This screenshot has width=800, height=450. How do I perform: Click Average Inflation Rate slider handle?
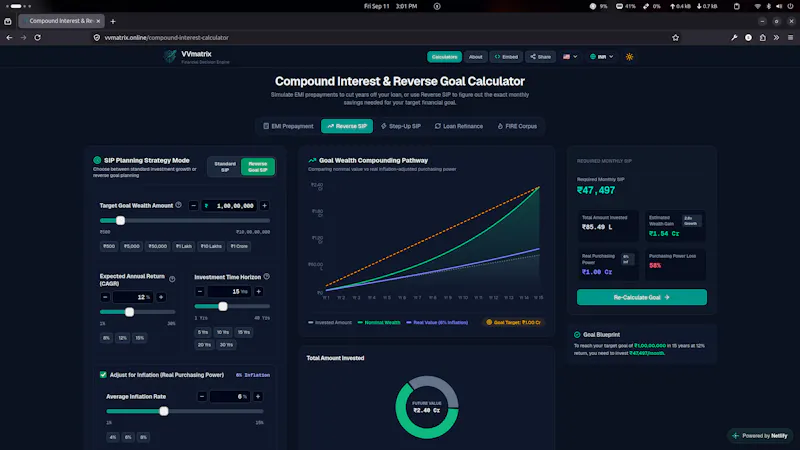(164, 411)
